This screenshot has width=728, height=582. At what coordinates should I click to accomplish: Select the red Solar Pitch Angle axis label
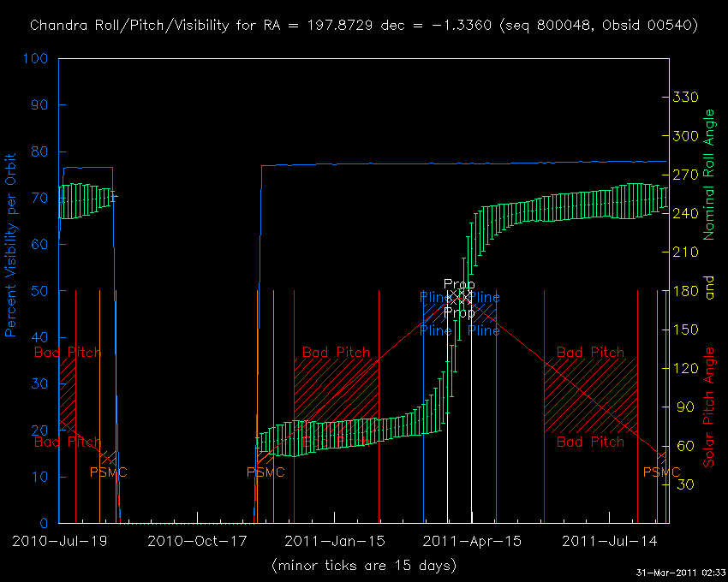708,407
